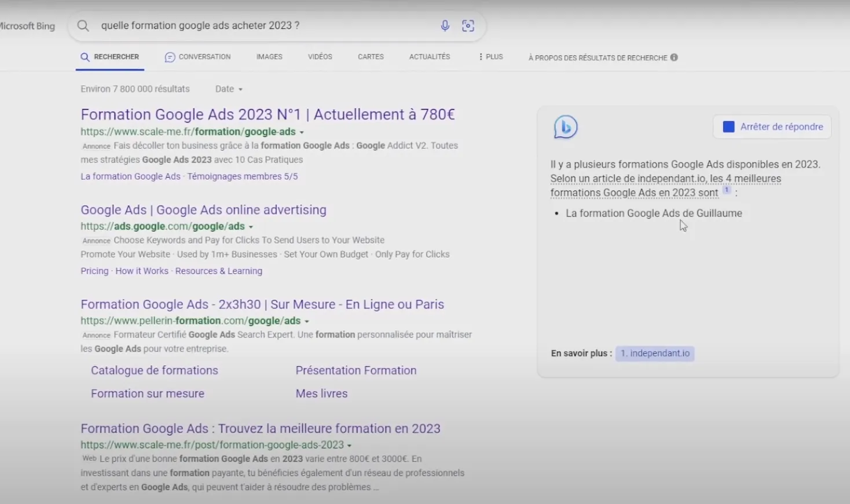Screen dimensions: 850x504
Task: Click Resources & Learning sitelink
Action: [219, 271]
